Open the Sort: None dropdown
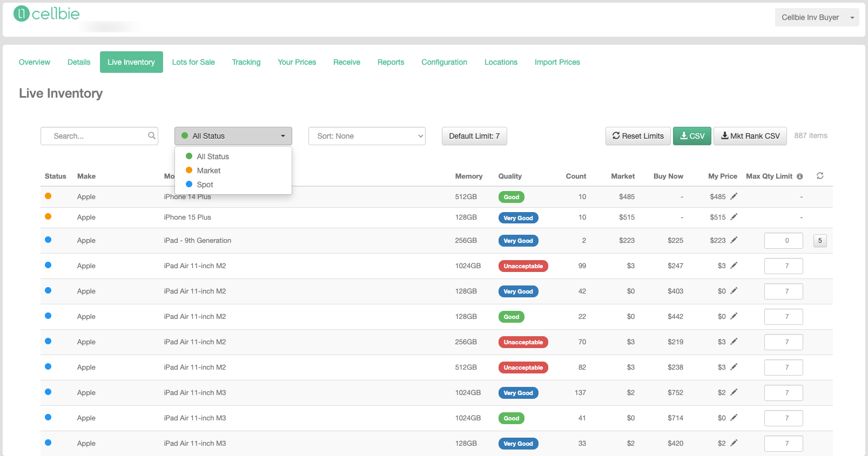The width and height of the screenshot is (868, 456). point(367,136)
